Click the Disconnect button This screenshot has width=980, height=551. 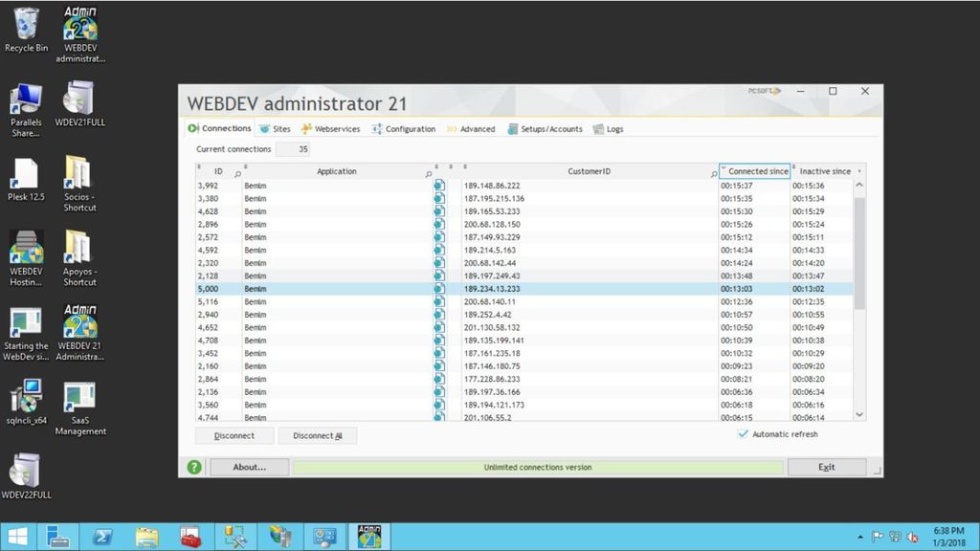[x=234, y=435]
